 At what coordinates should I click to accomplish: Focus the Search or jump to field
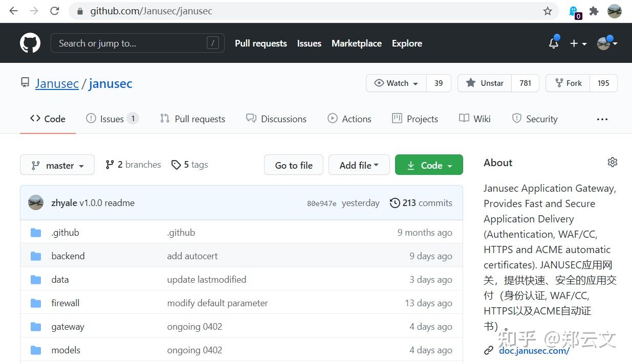[130, 43]
